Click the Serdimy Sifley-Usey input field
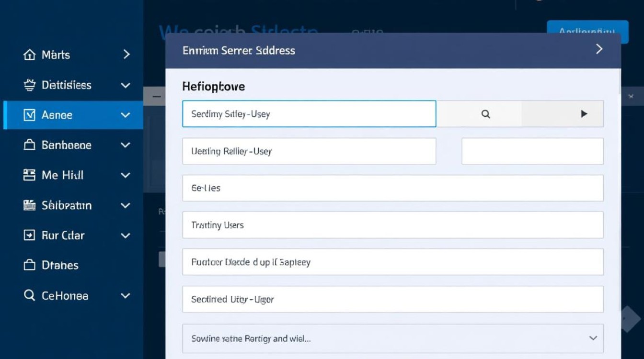Image resolution: width=644 pixels, height=359 pixels. (x=309, y=114)
